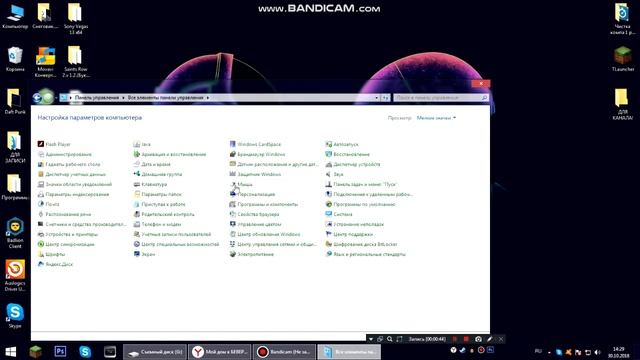Open Программы по умолчанию link
The width and height of the screenshot is (640, 360).
[360, 204]
